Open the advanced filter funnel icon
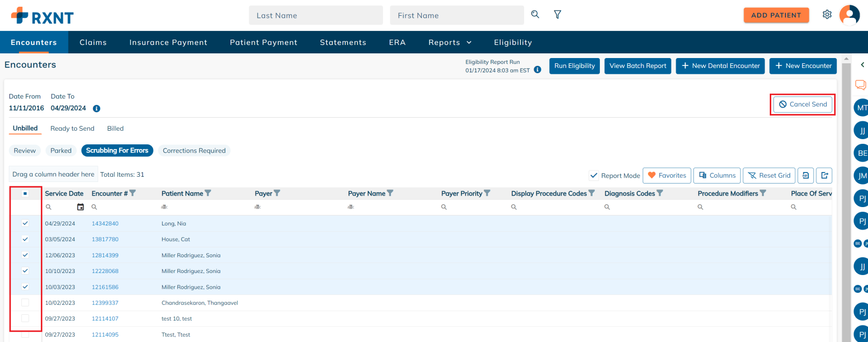The width and height of the screenshot is (868, 342). [558, 15]
